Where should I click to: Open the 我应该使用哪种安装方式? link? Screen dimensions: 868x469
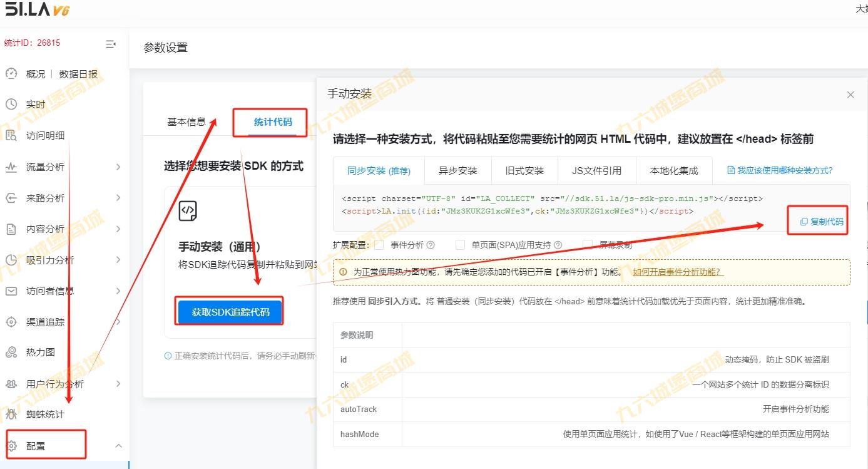(780, 170)
